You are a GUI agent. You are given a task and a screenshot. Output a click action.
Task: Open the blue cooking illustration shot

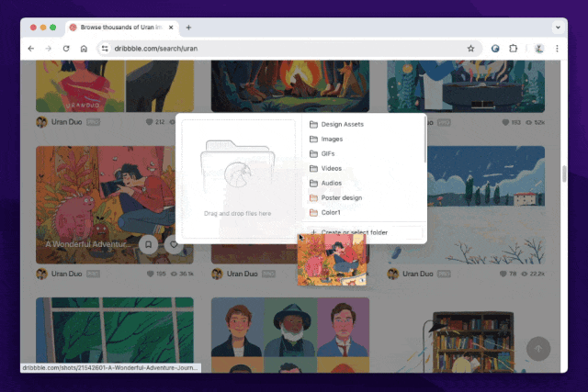(466, 86)
